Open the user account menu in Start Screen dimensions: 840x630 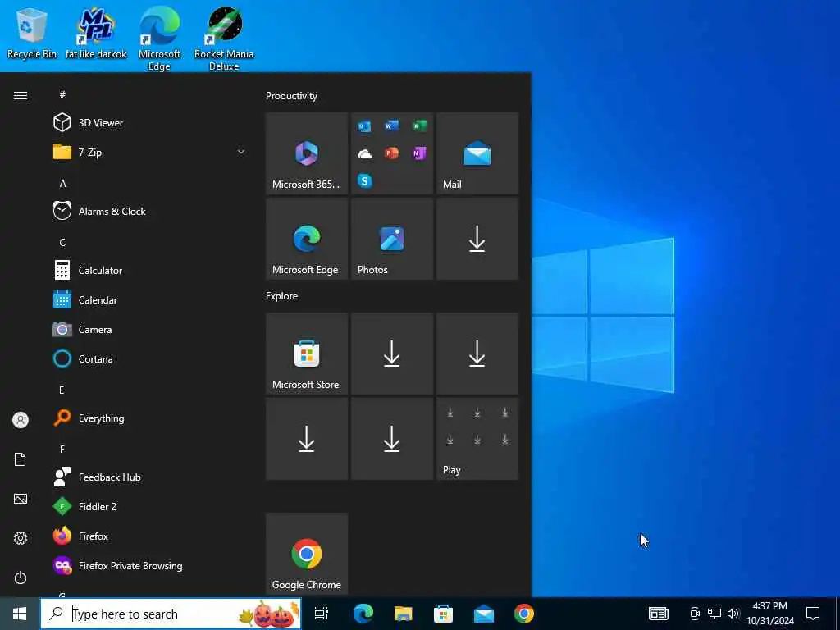pos(21,420)
